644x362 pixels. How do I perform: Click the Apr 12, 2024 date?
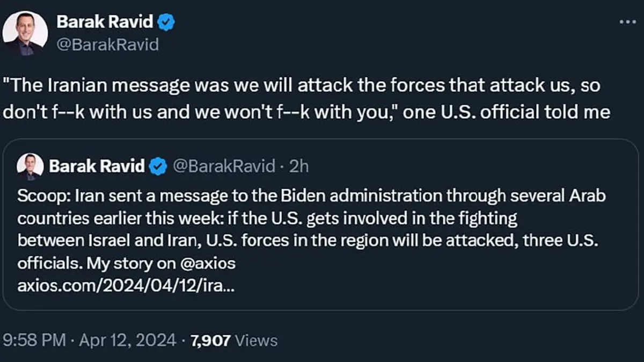[x=128, y=340]
